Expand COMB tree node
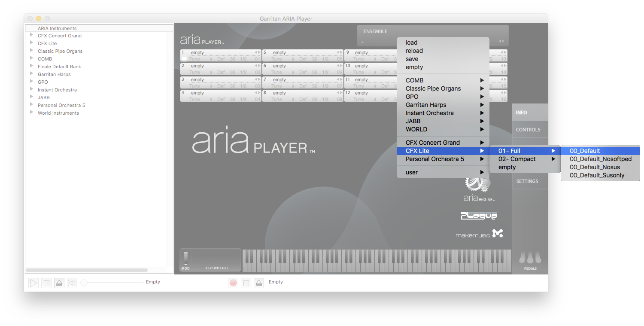Viewport: 644px width, 326px height. (32, 58)
